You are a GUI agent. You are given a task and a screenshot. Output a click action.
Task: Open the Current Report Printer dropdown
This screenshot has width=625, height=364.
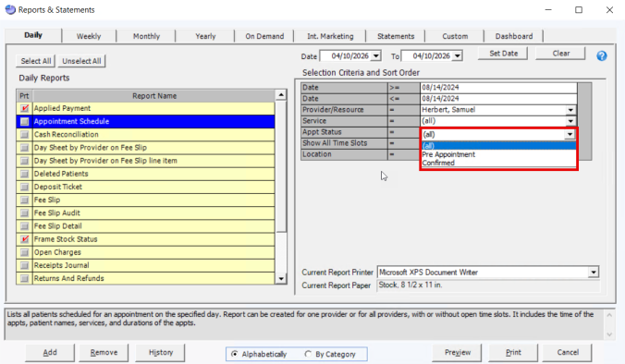click(x=594, y=273)
